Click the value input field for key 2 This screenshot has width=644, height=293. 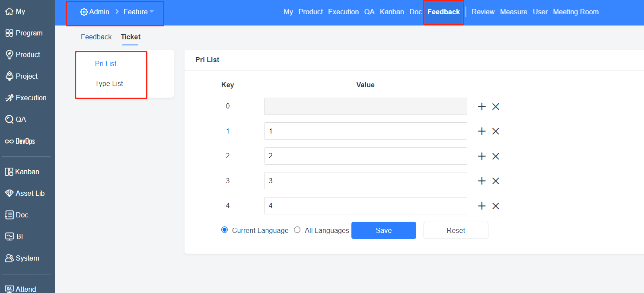pyautogui.click(x=365, y=156)
